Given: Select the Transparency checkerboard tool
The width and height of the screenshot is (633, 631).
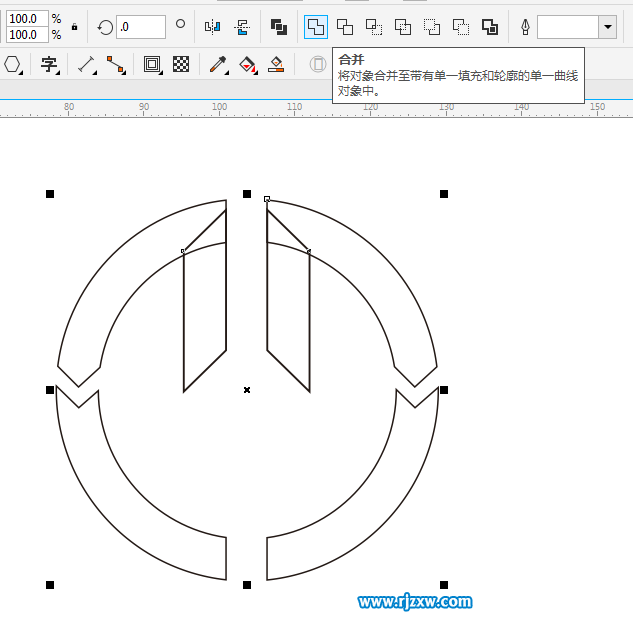Looking at the screenshot, I should (x=181, y=65).
